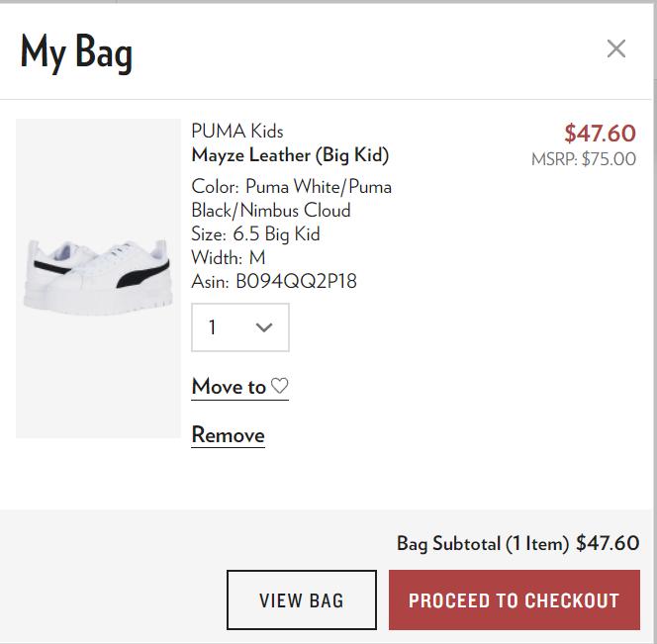Click the Bag Subtotal (1 Item) label

pyautogui.click(x=483, y=543)
